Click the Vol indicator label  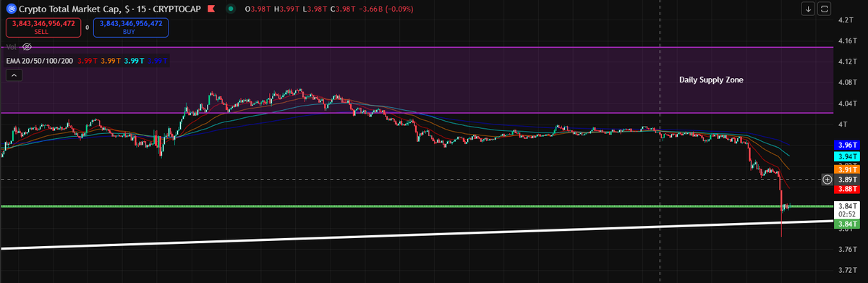[12, 46]
